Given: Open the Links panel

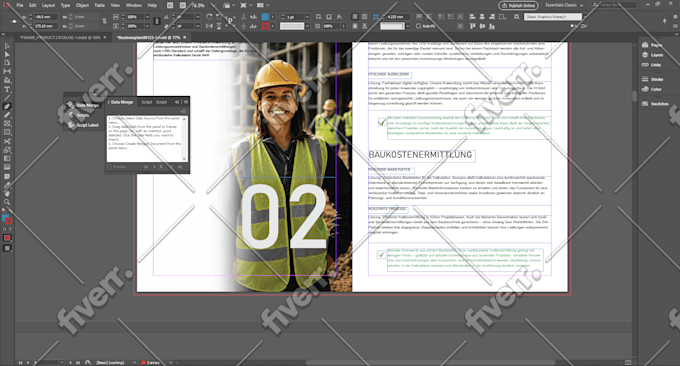Looking at the screenshot, I should pos(651,65).
